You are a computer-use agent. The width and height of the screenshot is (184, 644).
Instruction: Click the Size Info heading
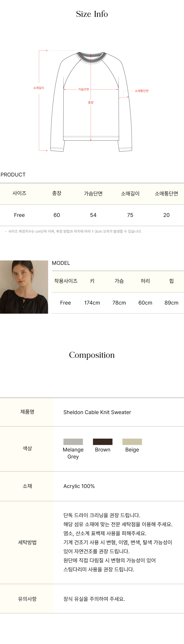(x=92, y=14)
